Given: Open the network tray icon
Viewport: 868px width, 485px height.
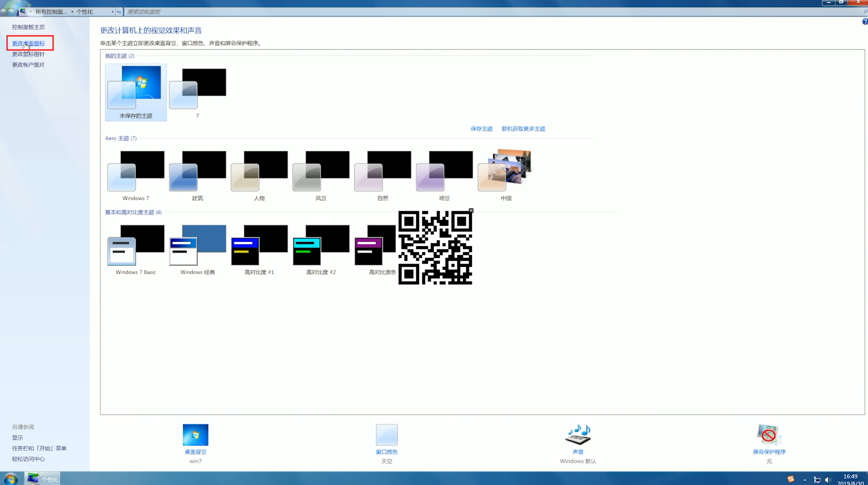Looking at the screenshot, I should pos(817,480).
